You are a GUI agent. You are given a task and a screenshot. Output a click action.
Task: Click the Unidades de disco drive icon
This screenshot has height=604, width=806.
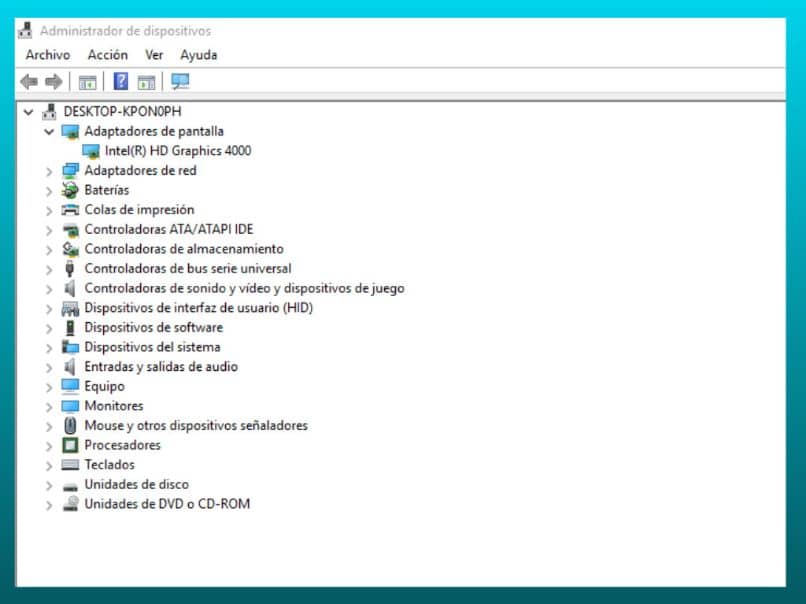point(70,486)
